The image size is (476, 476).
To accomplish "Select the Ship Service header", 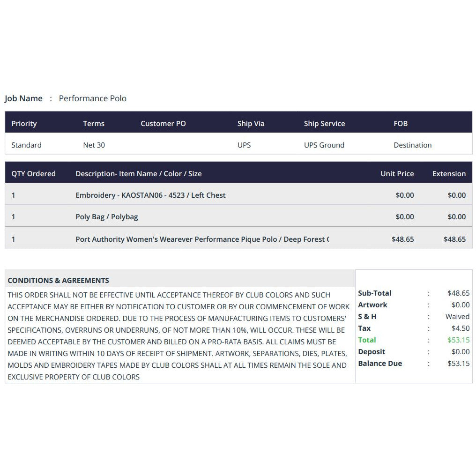I will click(324, 124).
